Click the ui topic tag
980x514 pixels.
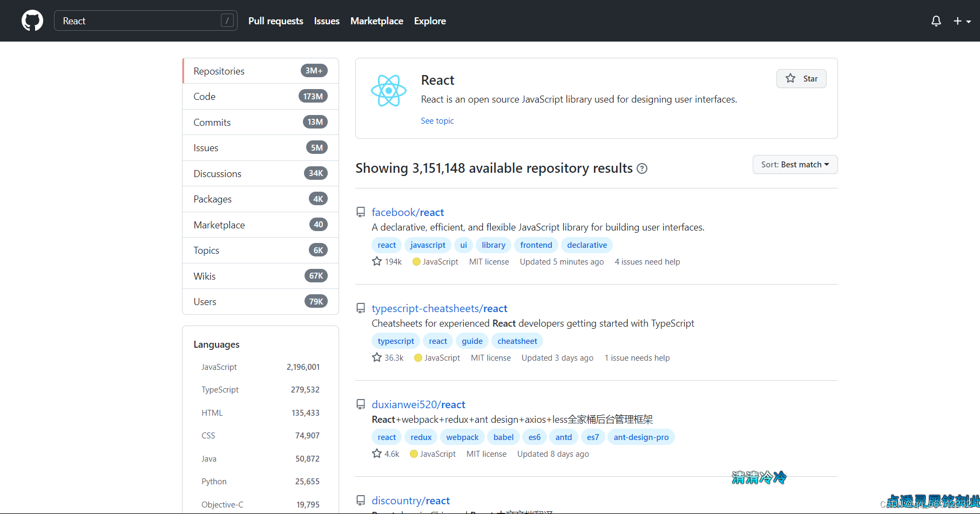pos(463,245)
